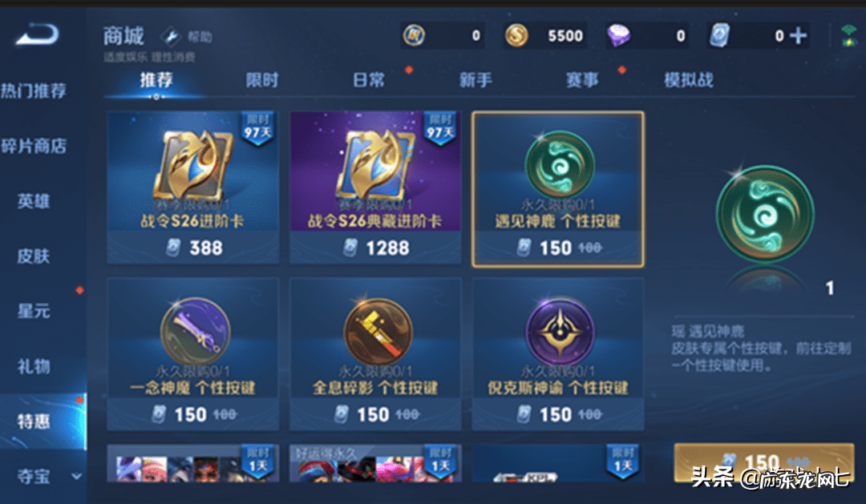Open the 模拟战 tab
The width and height of the screenshot is (866, 504).
(x=688, y=80)
